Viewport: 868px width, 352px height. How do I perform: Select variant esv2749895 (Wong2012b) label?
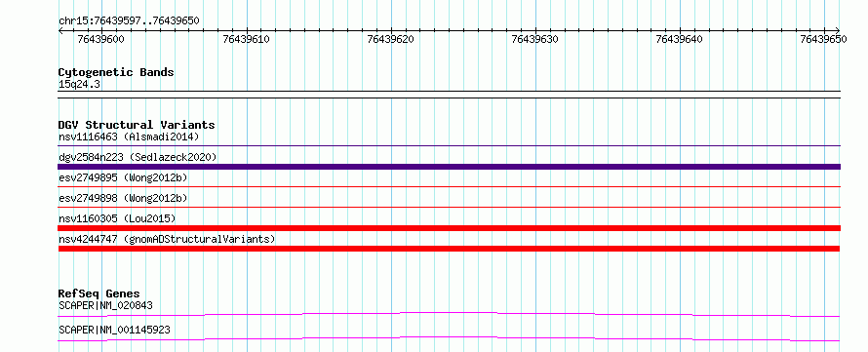(123, 177)
